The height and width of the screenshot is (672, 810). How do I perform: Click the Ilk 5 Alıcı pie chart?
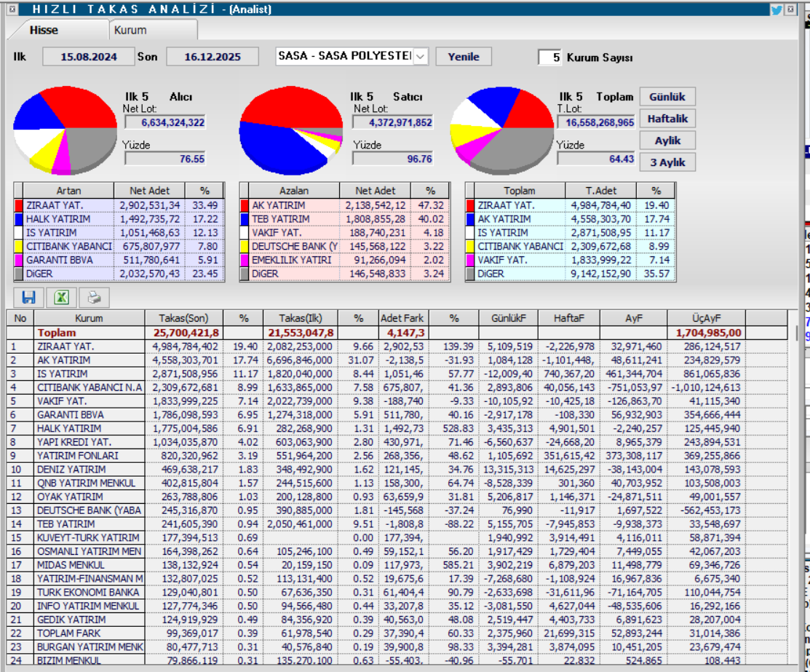[x=65, y=130]
